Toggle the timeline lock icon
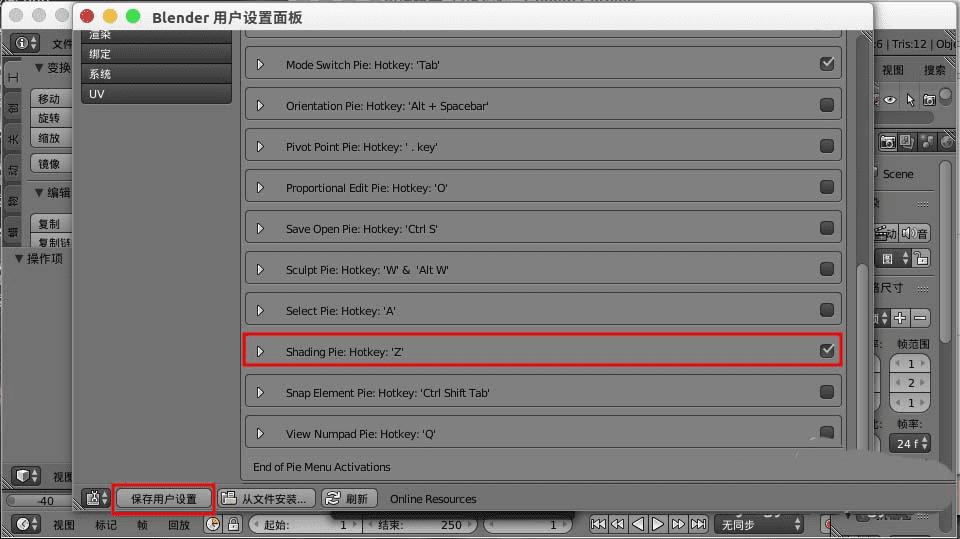This screenshot has height=539, width=960. pos(233,524)
